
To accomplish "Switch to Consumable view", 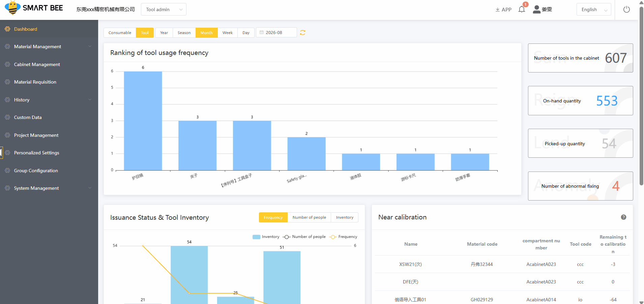I will (x=120, y=33).
